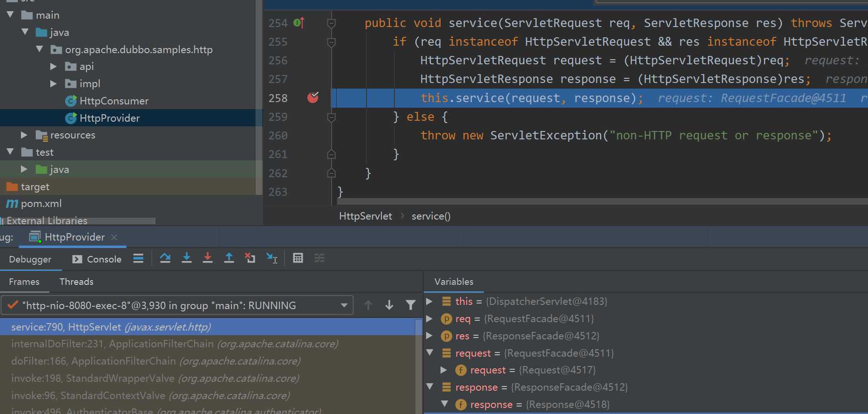
Task: Collapse the response ResponseFacade@4512 variable
Action: [x=430, y=386]
